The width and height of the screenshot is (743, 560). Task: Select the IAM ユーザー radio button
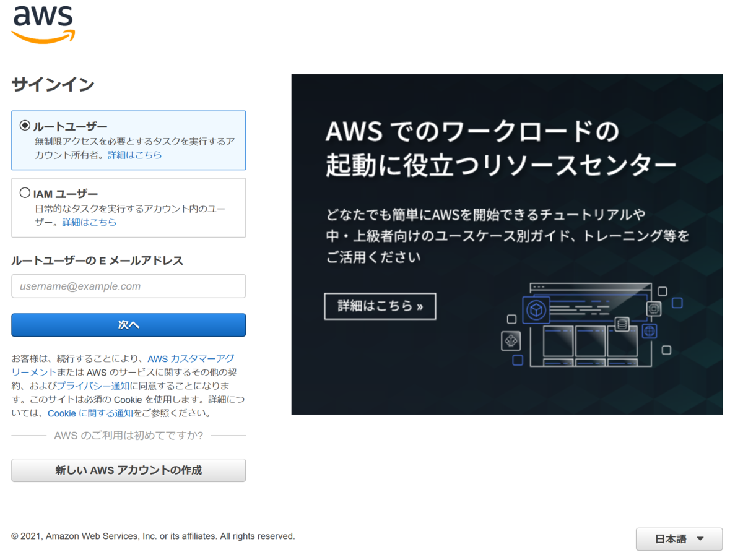[25, 192]
